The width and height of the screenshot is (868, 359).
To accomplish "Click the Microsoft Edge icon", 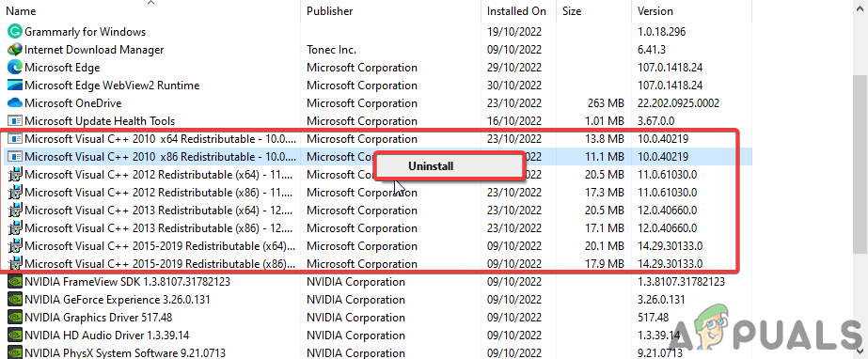I will point(15,68).
